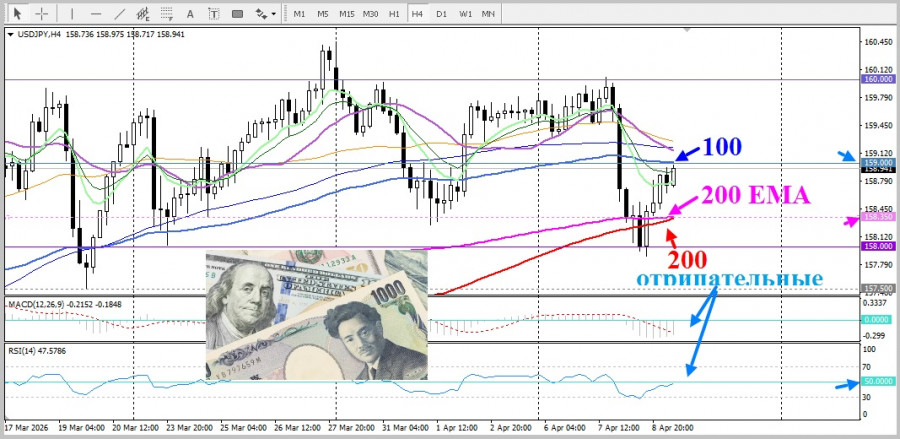900x439 pixels.
Task: Click the MACD scale value -0.299
Action: pos(874,336)
